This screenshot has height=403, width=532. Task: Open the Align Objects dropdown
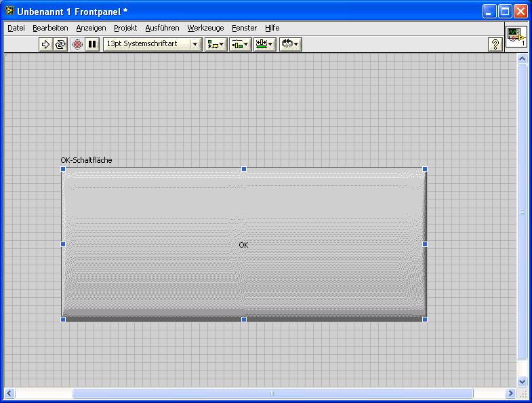tap(216, 45)
